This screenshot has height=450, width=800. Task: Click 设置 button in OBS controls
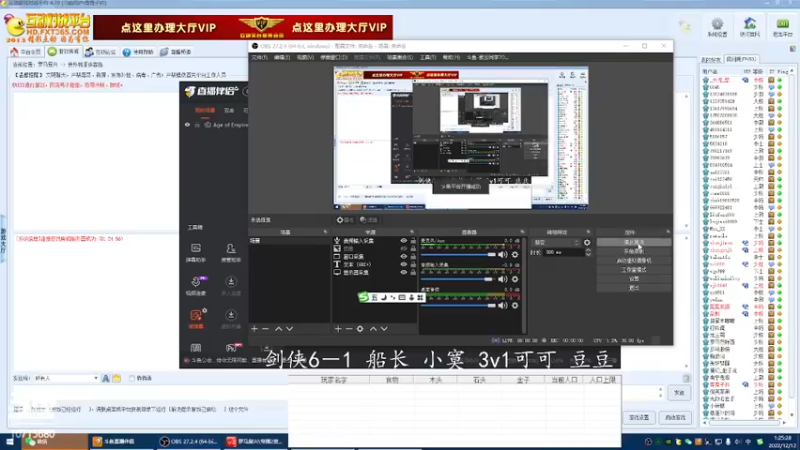click(634, 279)
